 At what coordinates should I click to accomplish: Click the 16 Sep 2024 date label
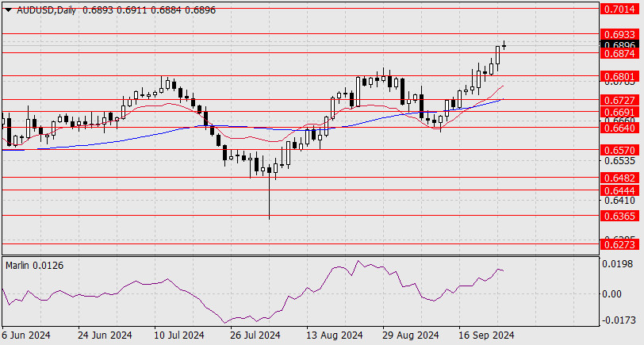click(x=486, y=335)
